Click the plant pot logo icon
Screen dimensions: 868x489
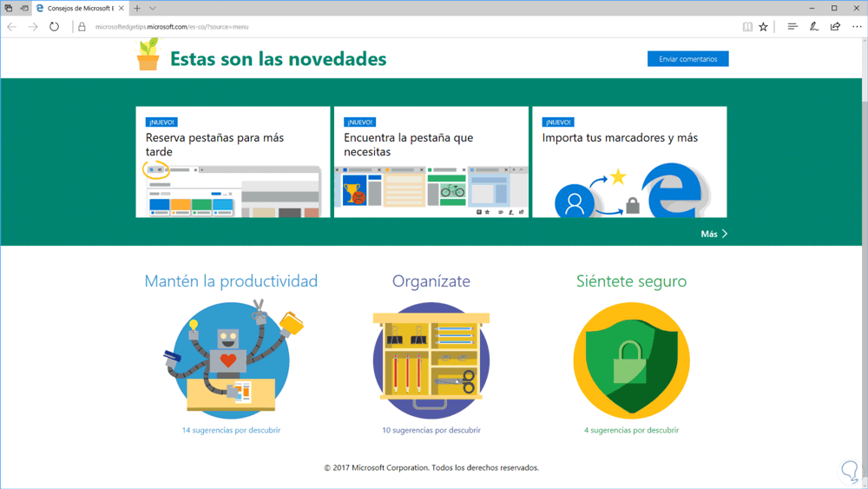pyautogui.click(x=148, y=54)
